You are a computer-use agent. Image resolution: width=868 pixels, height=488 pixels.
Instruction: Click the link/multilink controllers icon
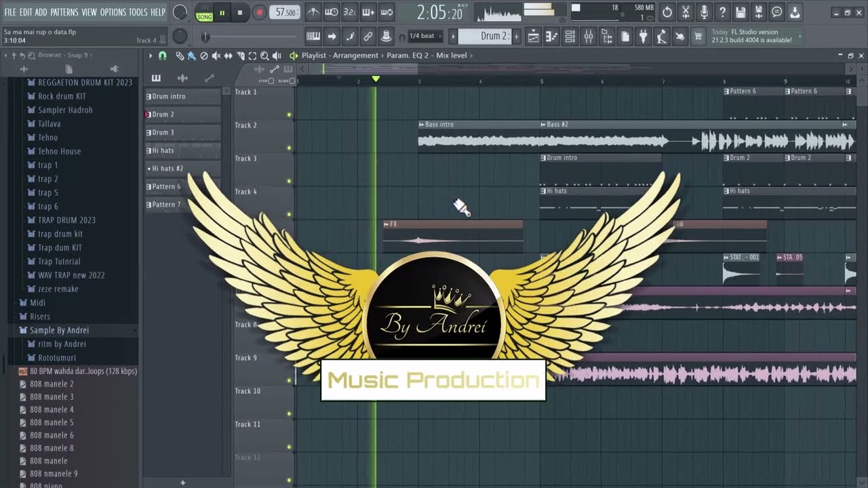[x=368, y=37]
